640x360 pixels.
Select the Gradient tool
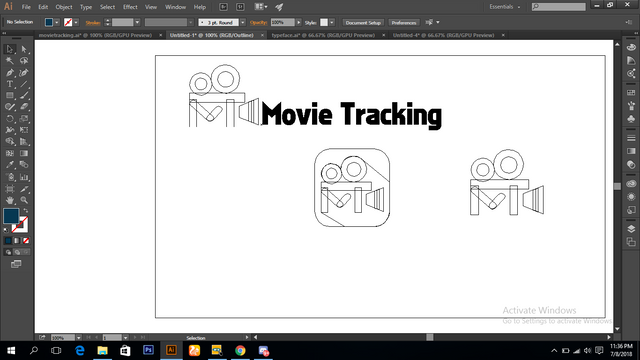(x=24, y=153)
